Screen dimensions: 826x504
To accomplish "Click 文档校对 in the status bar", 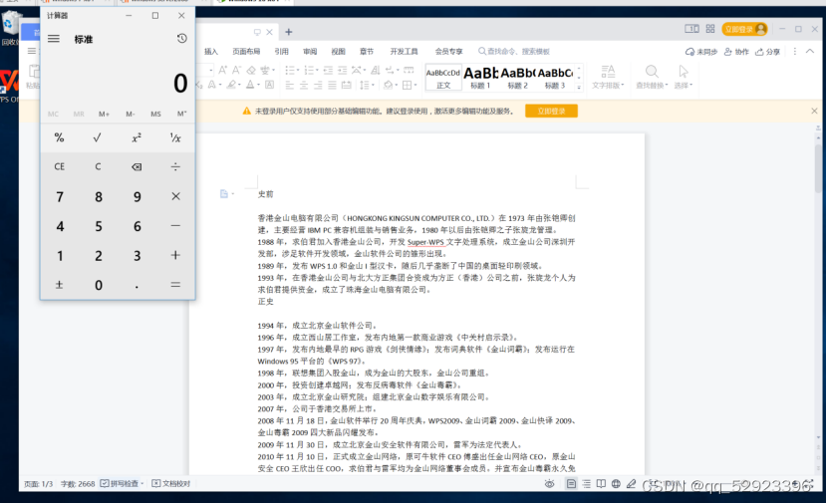I will point(171,483).
